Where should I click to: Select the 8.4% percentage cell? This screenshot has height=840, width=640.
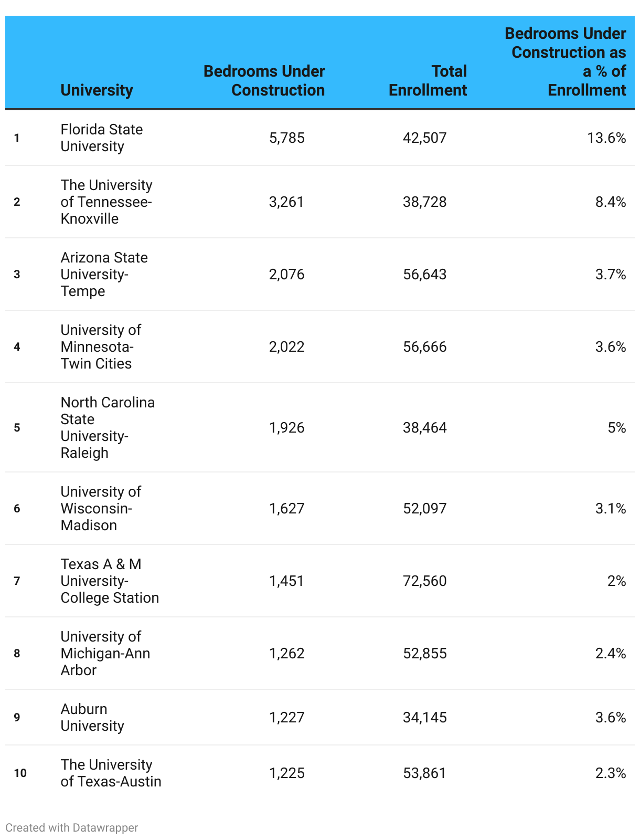click(x=610, y=202)
